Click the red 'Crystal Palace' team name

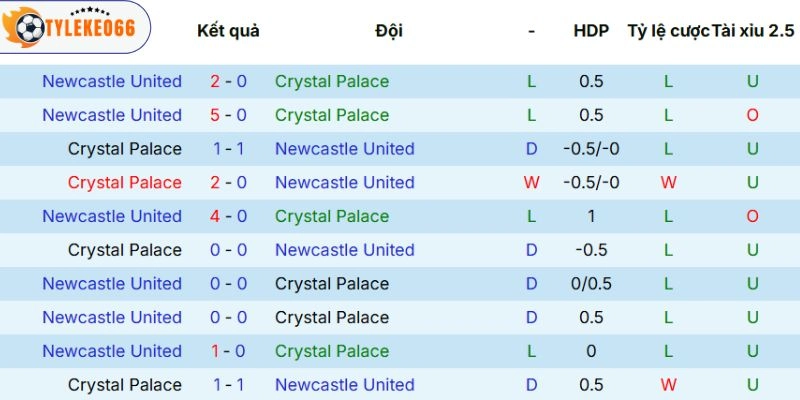pos(125,182)
